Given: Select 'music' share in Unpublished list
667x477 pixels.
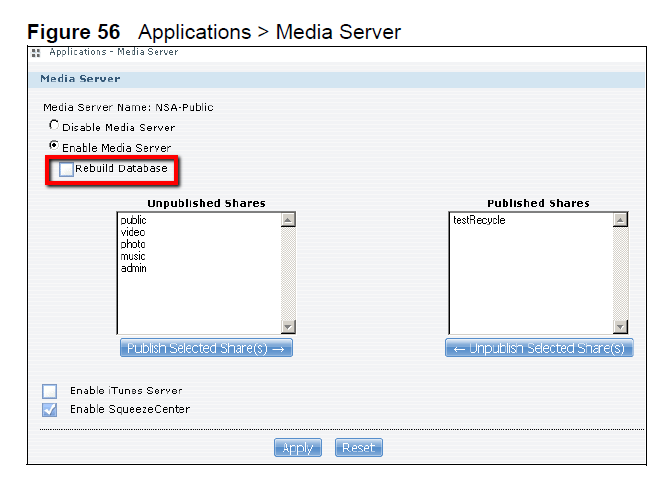Looking at the screenshot, I should [133, 256].
